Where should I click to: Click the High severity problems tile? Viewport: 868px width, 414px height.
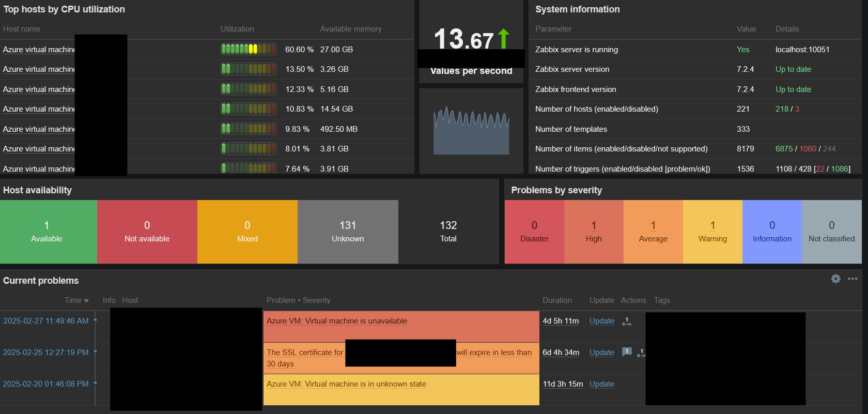tap(594, 232)
